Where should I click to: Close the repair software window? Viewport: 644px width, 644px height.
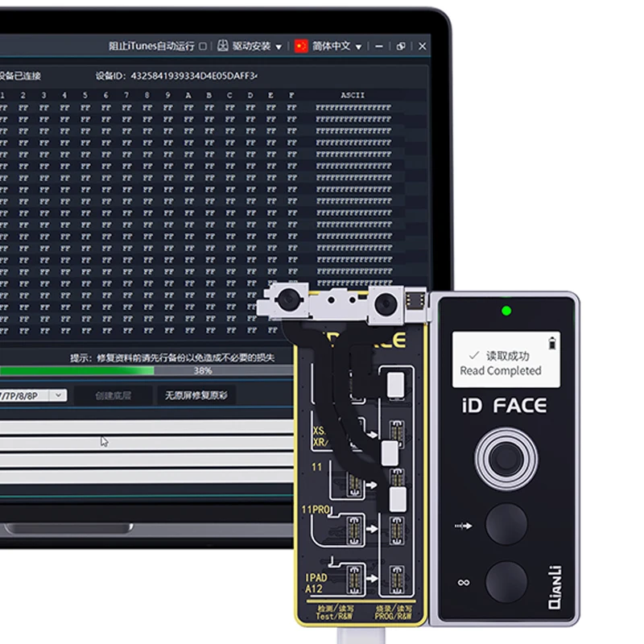pos(422,47)
